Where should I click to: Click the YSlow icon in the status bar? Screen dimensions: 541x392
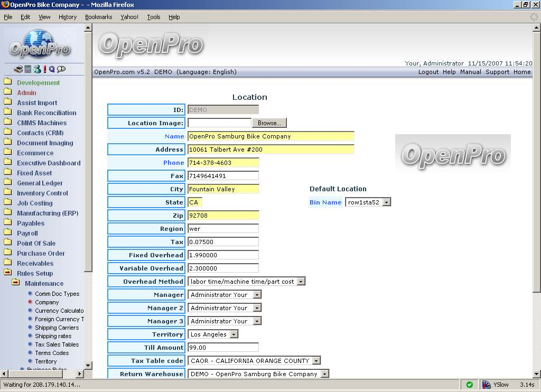click(486, 385)
